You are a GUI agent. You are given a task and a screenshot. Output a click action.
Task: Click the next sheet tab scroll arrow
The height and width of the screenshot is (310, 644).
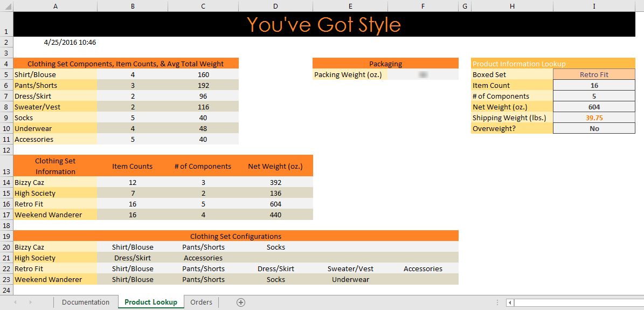[x=30, y=302]
